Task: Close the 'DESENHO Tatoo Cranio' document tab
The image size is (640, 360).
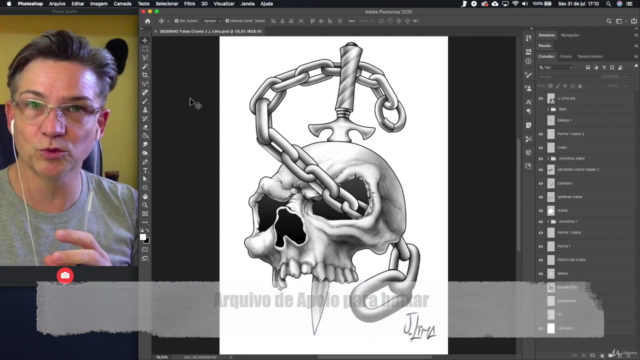Action: 156,31
